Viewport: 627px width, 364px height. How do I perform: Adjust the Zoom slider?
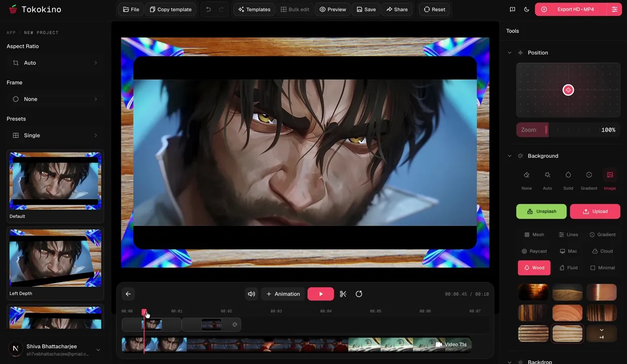[x=568, y=130]
